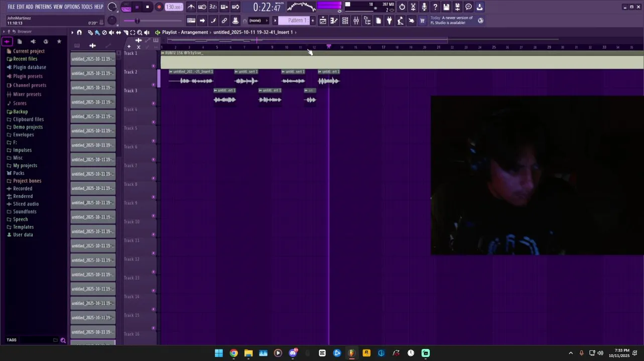Toggle loop recording icon
Screen dimensions: 644x361
(235, 7)
